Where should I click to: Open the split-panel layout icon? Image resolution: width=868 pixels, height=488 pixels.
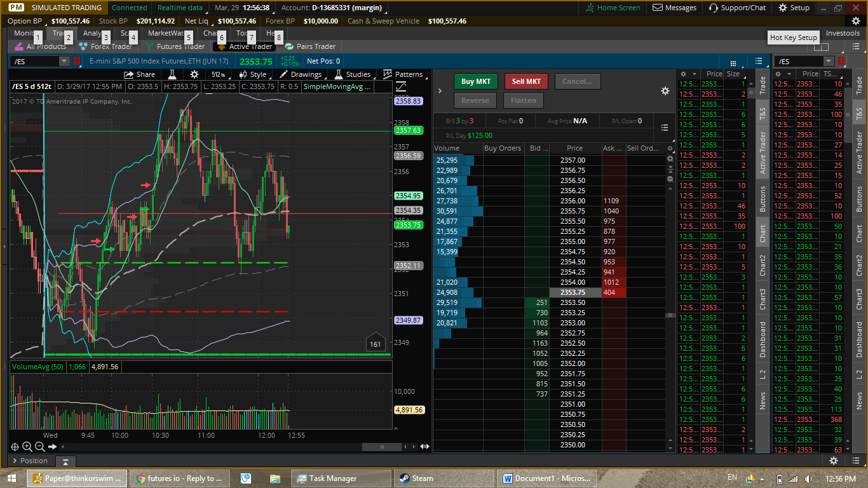tap(821, 46)
